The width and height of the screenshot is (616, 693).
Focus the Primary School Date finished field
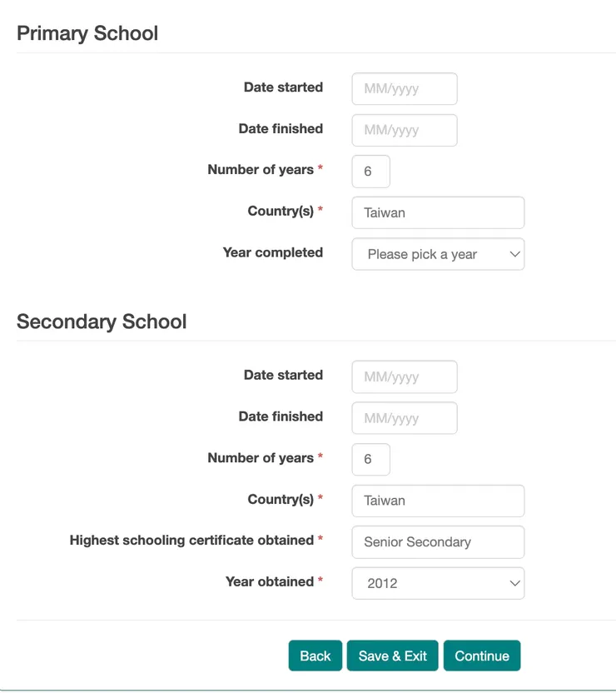405,130
